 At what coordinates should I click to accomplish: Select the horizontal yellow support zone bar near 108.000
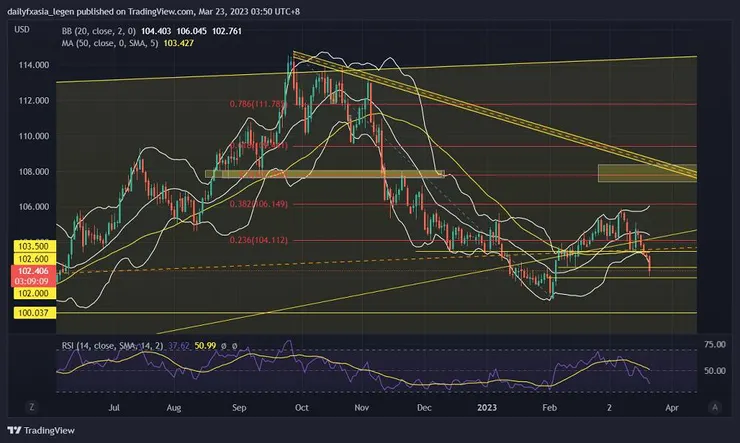tap(325, 174)
